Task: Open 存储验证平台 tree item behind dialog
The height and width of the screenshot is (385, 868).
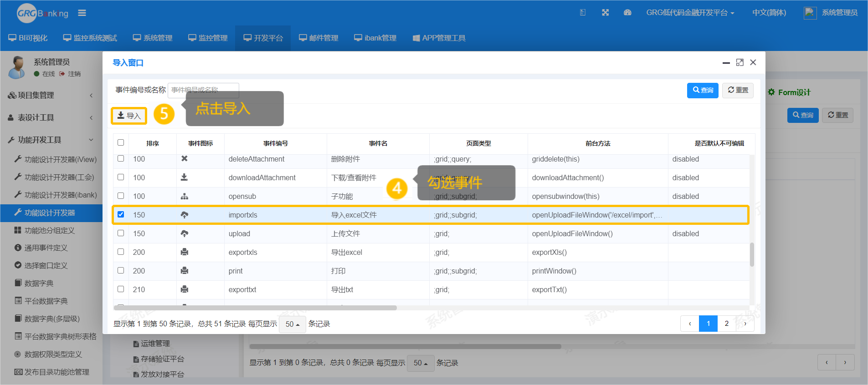Action: tap(159, 359)
